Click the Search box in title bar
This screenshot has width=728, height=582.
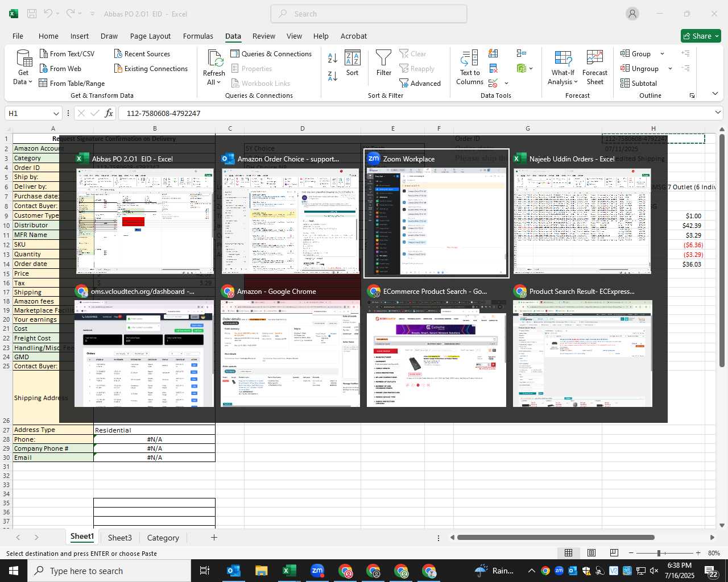(369, 14)
